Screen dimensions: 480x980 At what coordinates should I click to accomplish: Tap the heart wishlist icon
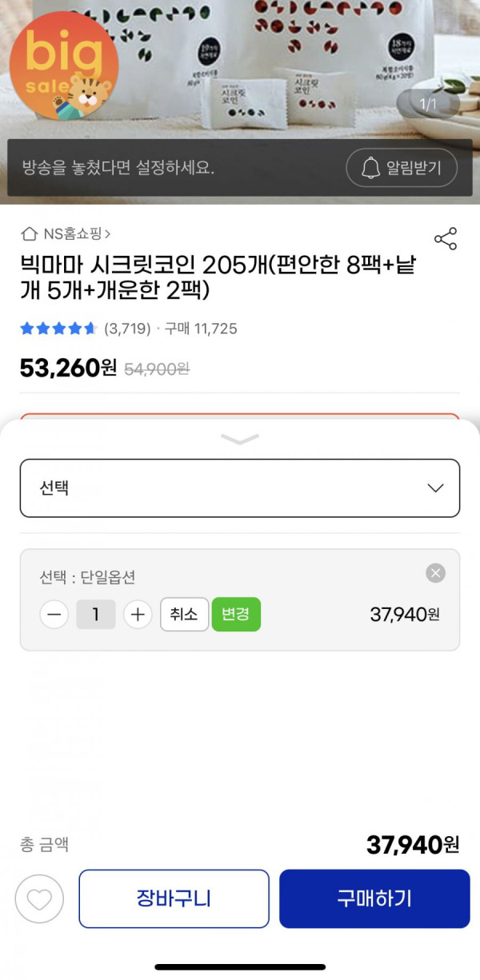coord(39,899)
